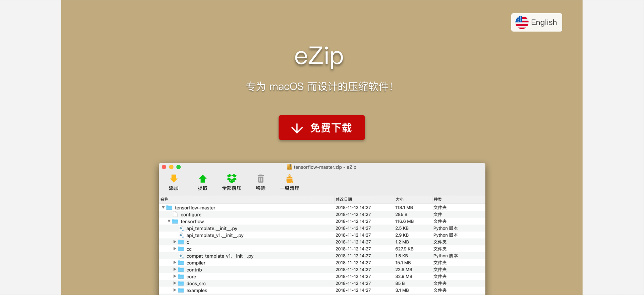Expand the docs_src folder
Screen dimensions: 644x295
pyautogui.click(x=175, y=283)
